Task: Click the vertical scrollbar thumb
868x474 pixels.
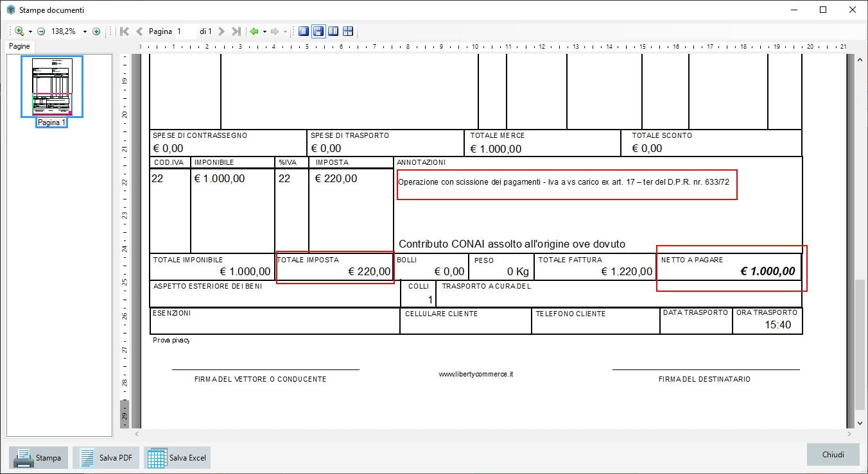Action: click(x=860, y=345)
